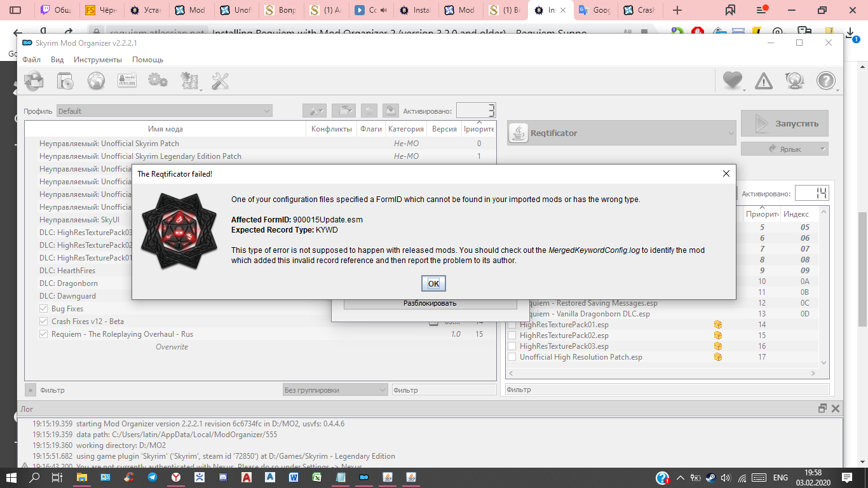Click the plugin list Фильтр input field
The image size is (868, 488).
(x=667, y=390)
